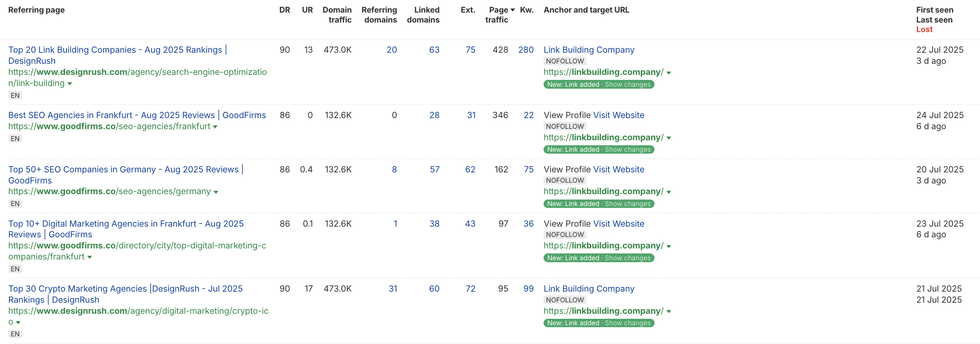The image size is (980, 344).
Task: Open Top 50+ SEO Companies in Germany link
Action: pos(123,170)
